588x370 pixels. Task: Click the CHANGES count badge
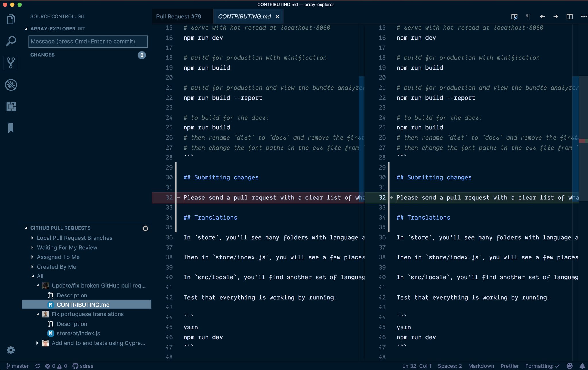click(x=142, y=55)
